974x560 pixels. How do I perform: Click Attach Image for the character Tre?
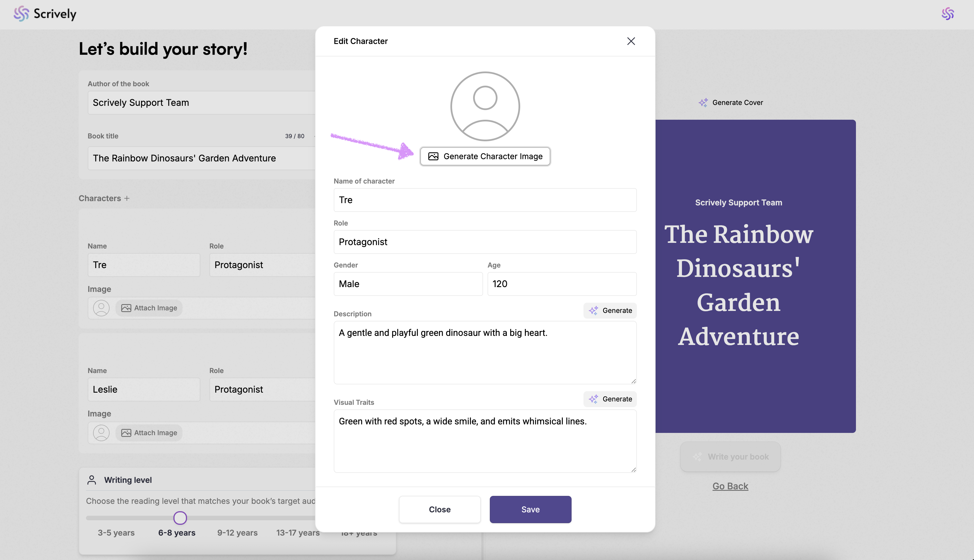149,308
